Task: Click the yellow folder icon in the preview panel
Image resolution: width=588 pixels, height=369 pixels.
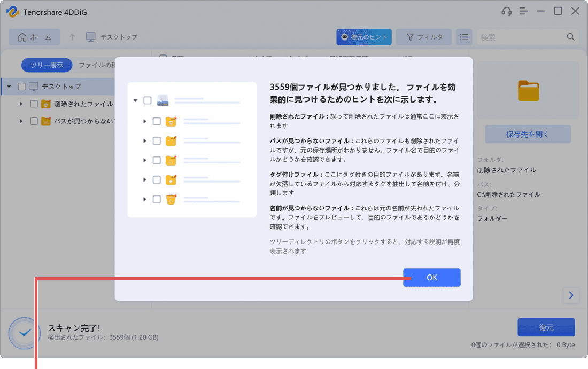Action: point(528,91)
